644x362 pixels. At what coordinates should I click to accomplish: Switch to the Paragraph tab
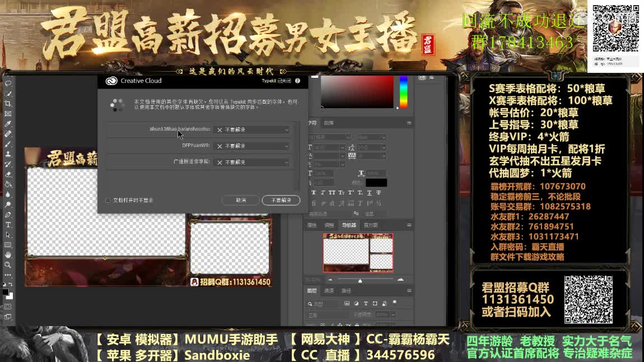point(329,123)
